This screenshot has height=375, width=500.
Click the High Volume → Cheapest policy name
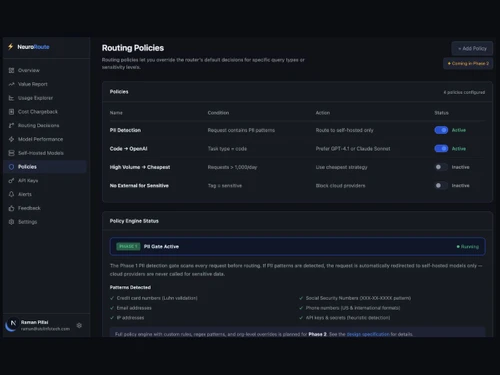[140, 167]
